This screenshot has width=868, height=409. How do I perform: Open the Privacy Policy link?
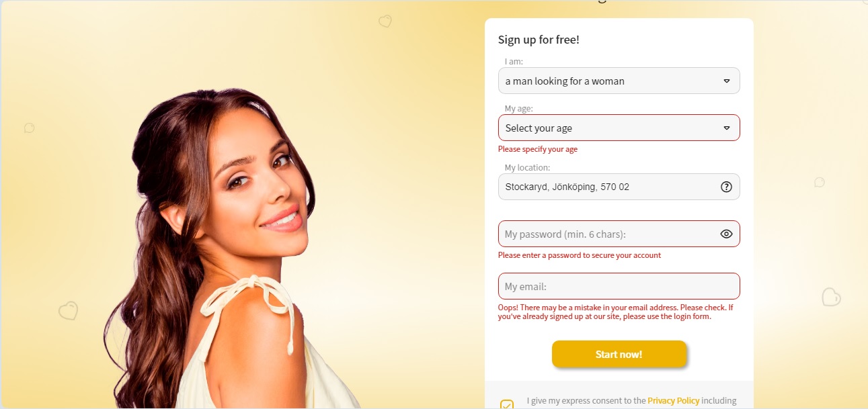(x=674, y=400)
